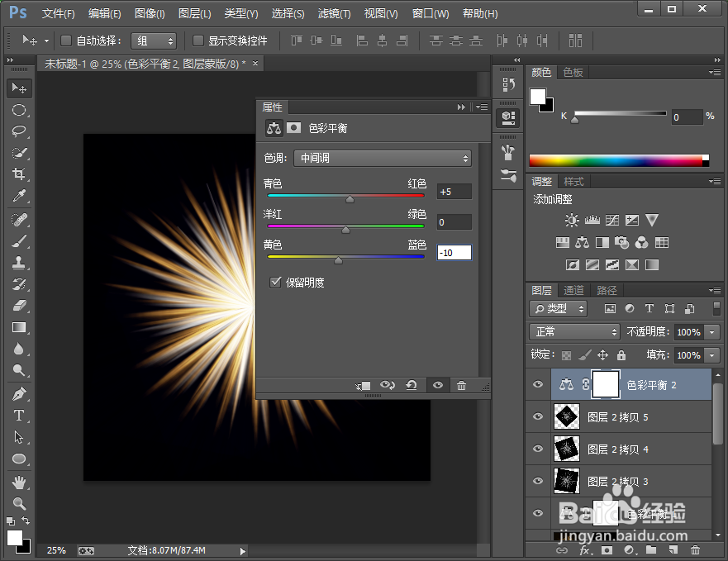Select the Ellipse shape tool
The image size is (728, 561).
pos(19,459)
